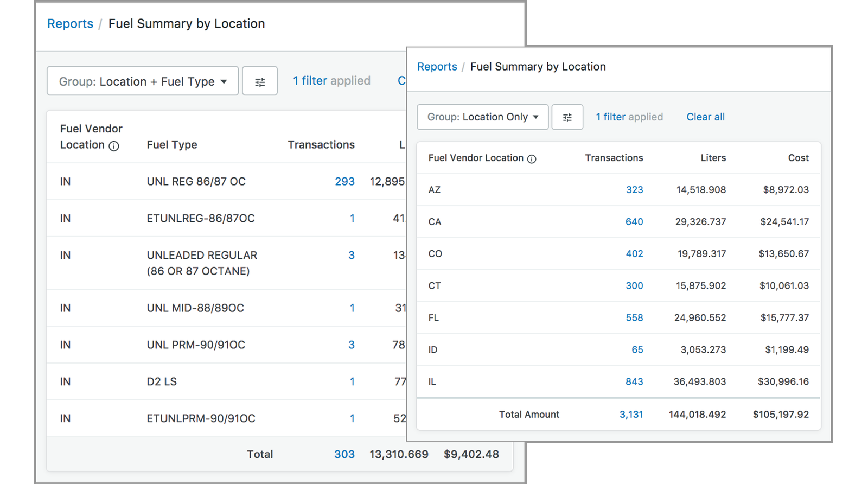Image resolution: width=868 pixels, height=484 pixels.
Task: Open the 65 transactions link for ID
Action: pyautogui.click(x=637, y=350)
